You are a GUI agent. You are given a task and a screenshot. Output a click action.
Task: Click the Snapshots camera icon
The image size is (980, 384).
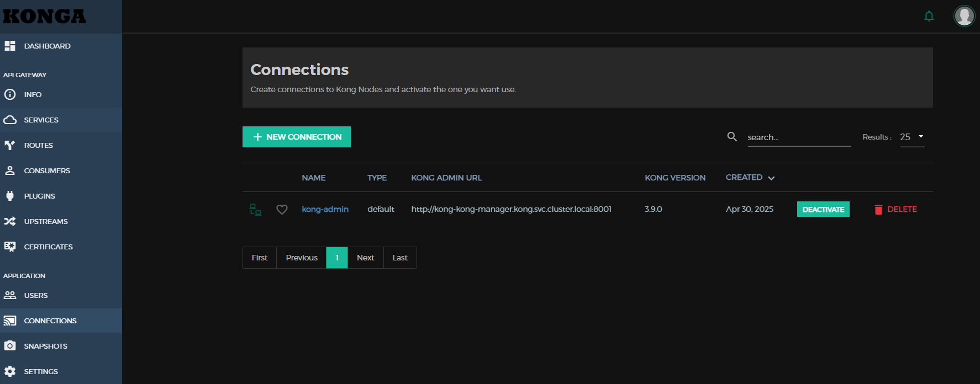coord(10,346)
